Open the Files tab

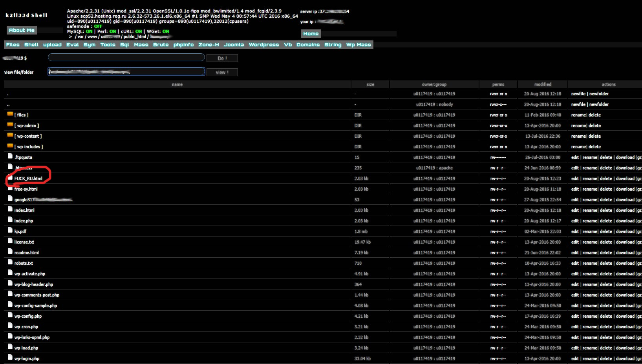point(13,45)
